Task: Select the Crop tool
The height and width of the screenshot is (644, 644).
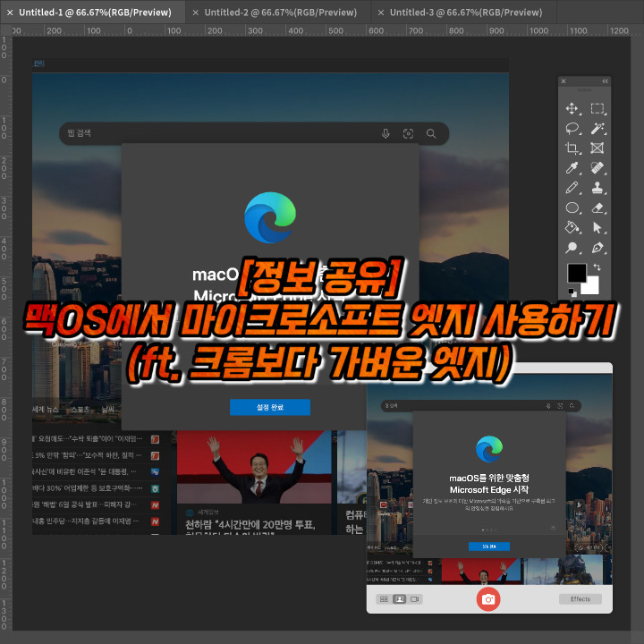Action: coord(572,148)
